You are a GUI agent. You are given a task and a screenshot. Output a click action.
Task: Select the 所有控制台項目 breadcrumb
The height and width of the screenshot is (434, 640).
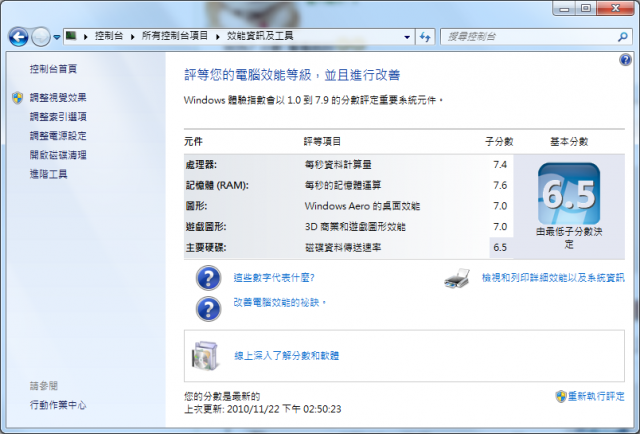pyautogui.click(x=175, y=36)
